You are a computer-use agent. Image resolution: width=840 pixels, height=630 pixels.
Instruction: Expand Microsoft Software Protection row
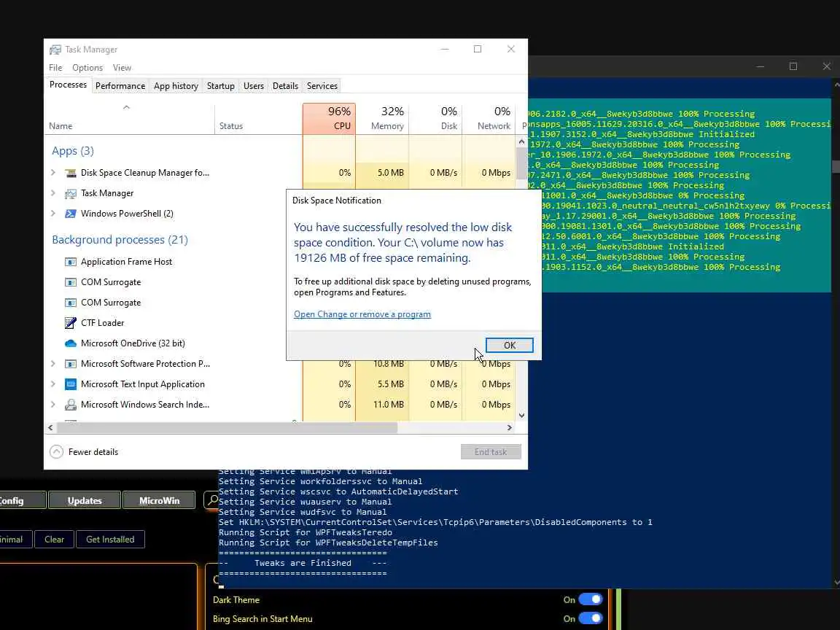point(53,363)
